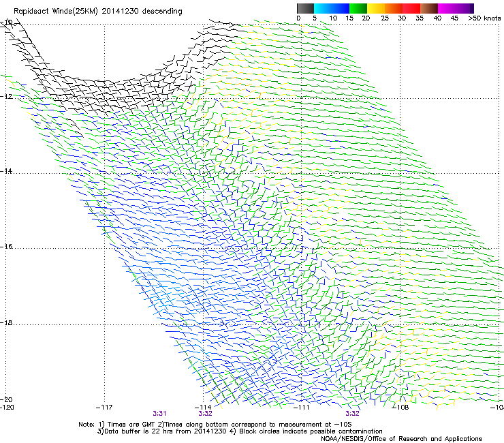Click the '-12' latitude axis label

click(x=6, y=96)
